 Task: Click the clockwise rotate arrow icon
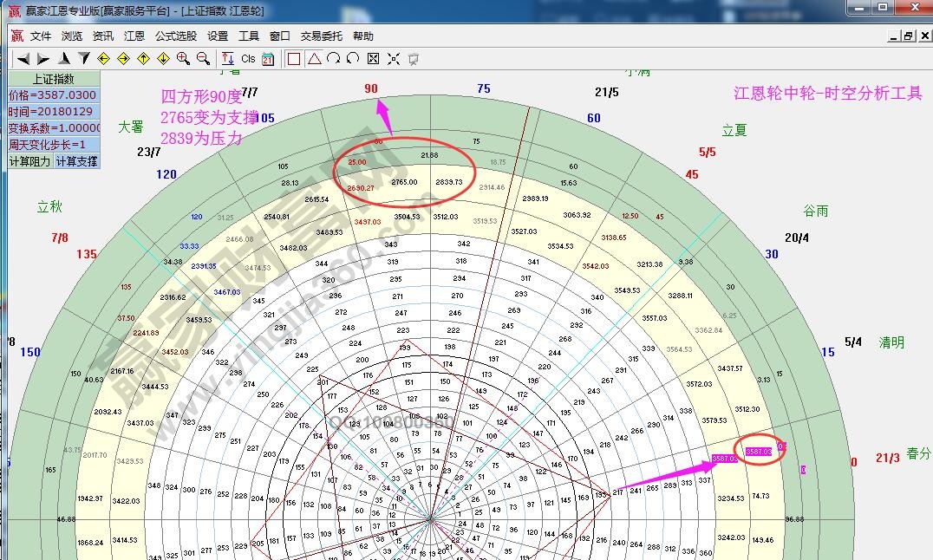click(334, 59)
